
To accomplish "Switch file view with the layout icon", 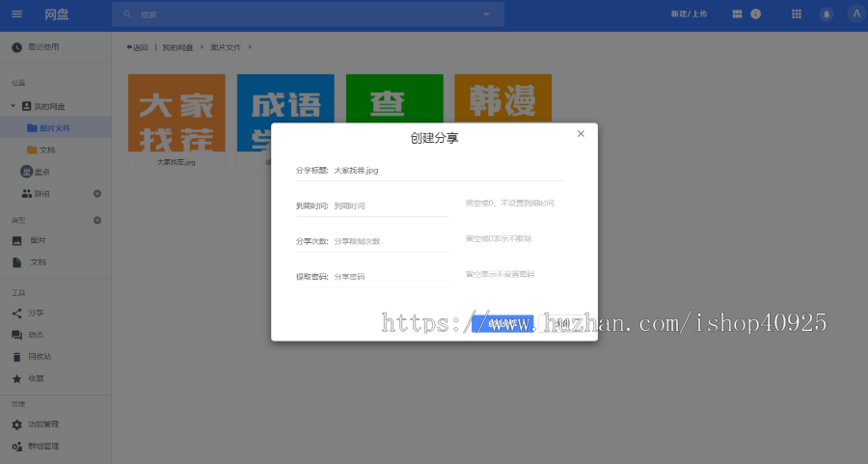I will 737,14.
